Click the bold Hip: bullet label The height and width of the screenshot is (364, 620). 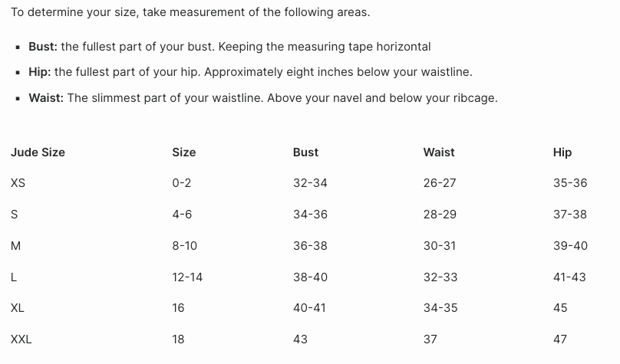point(40,72)
